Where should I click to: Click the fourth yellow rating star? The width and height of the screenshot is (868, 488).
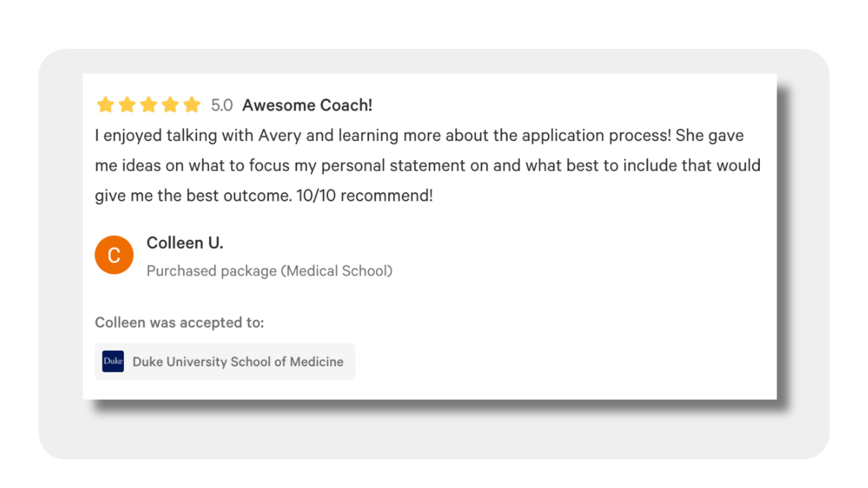coord(170,105)
